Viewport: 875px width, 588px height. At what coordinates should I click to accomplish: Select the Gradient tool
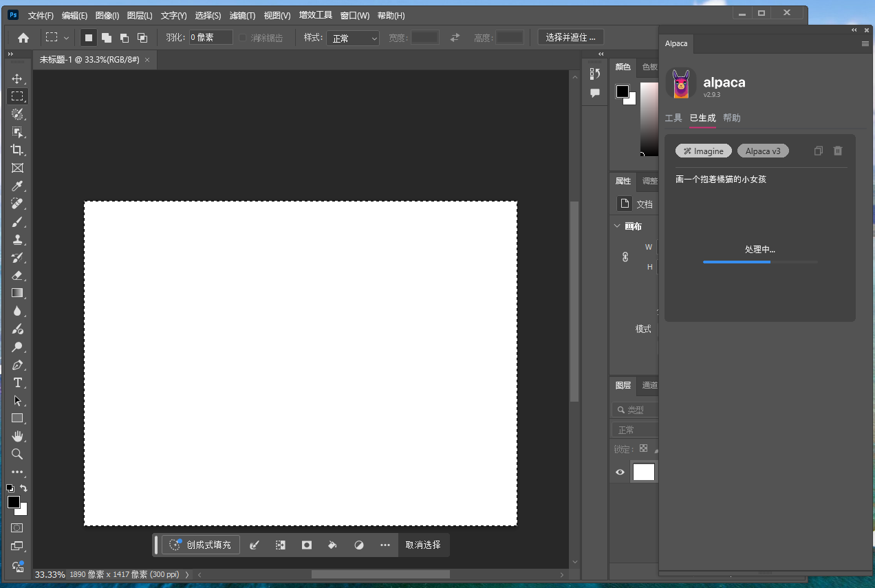pyautogui.click(x=17, y=293)
